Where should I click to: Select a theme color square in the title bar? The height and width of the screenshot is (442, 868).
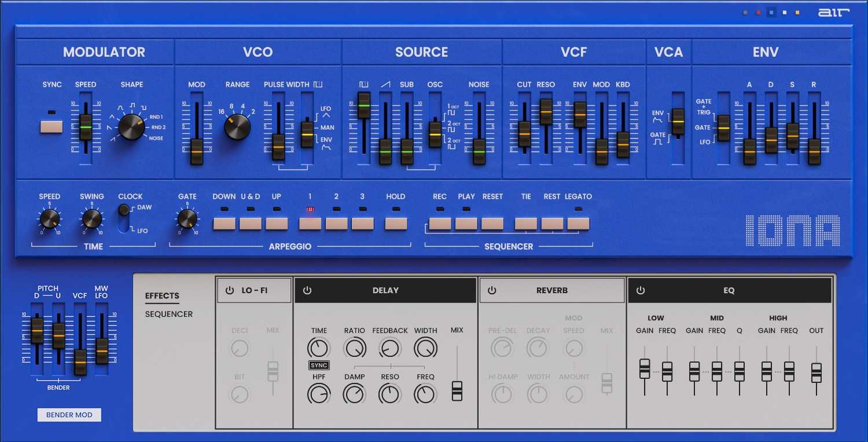point(770,12)
